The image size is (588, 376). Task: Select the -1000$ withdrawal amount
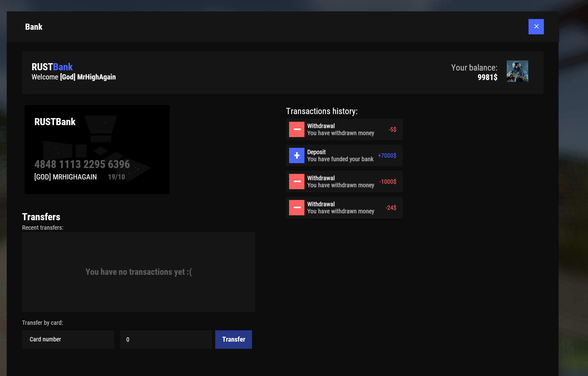point(388,182)
